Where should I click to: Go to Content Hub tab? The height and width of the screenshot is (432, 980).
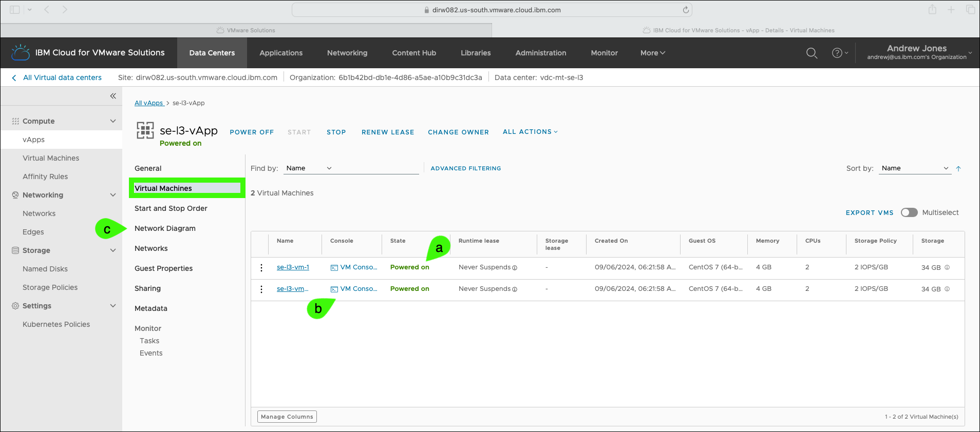pyautogui.click(x=414, y=53)
